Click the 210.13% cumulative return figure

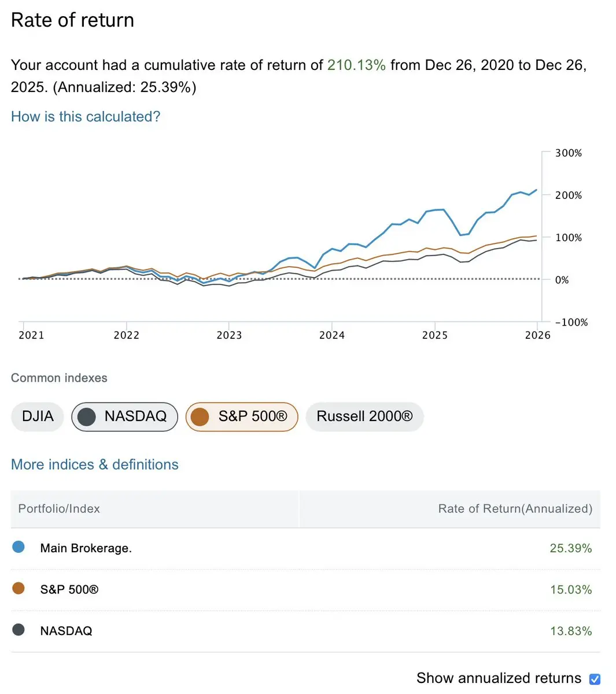pyautogui.click(x=356, y=65)
